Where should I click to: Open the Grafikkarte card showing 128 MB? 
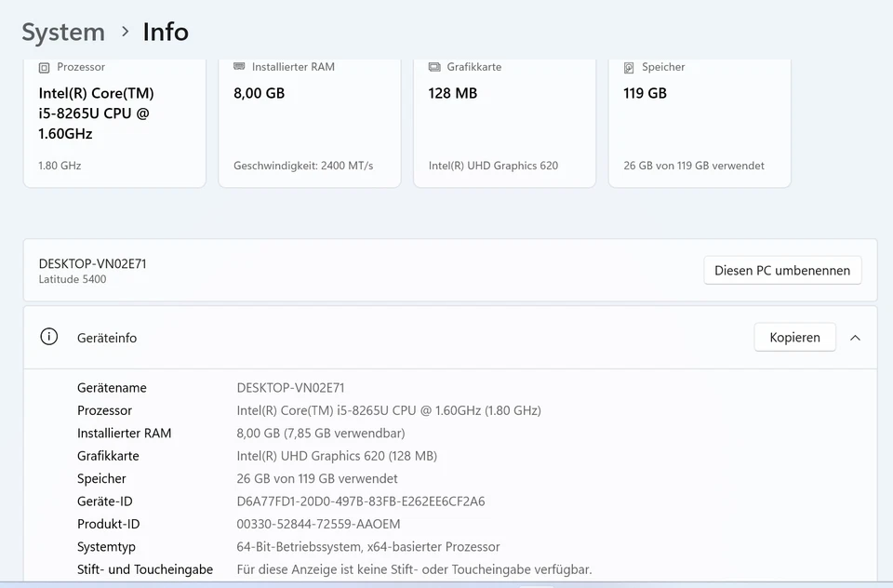(x=504, y=123)
